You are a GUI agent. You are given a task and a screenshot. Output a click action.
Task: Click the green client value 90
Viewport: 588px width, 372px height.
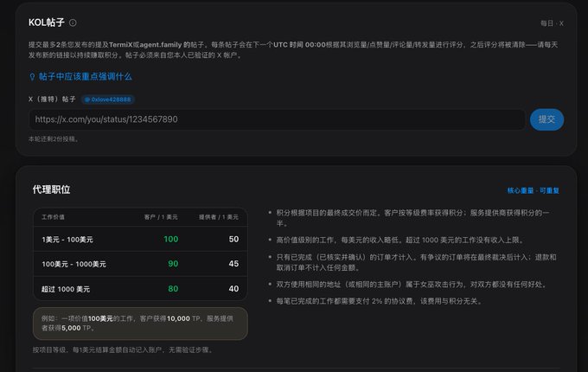pyautogui.click(x=173, y=264)
